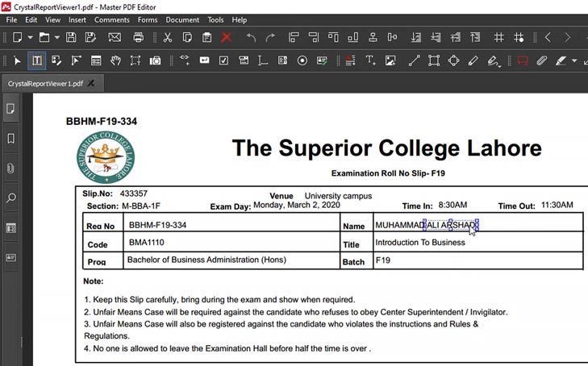Open the Highlight tool dropdown arrow
Screen dimensions: 588x366
pos(574,60)
